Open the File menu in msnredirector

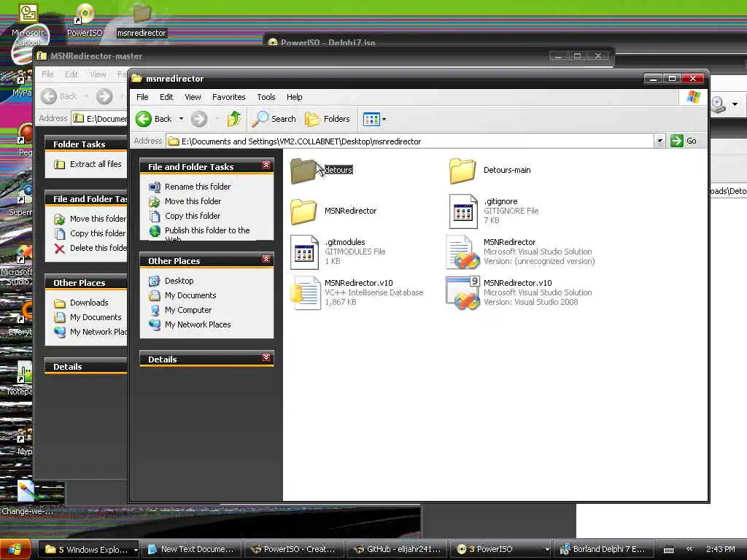142,97
